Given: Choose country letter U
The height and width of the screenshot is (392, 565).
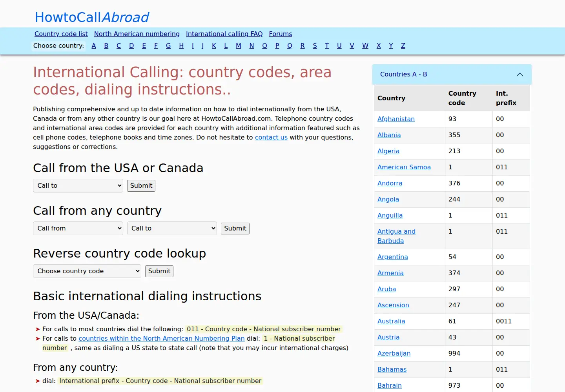Looking at the screenshot, I should (x=339, y=46).
